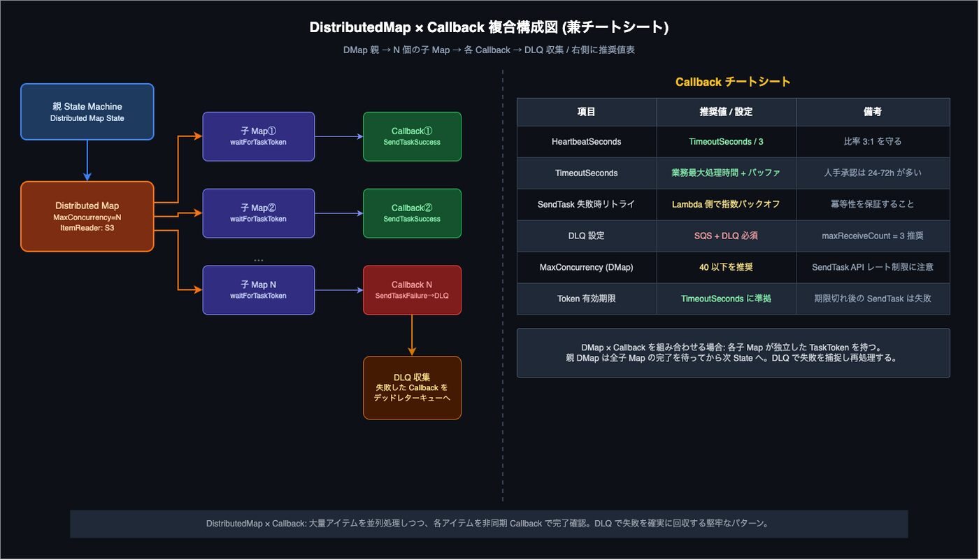The height and width of the screenshot is (560, 979).
Task: Select the 40 以下を推奨 value cell
Action: point(727,267)
